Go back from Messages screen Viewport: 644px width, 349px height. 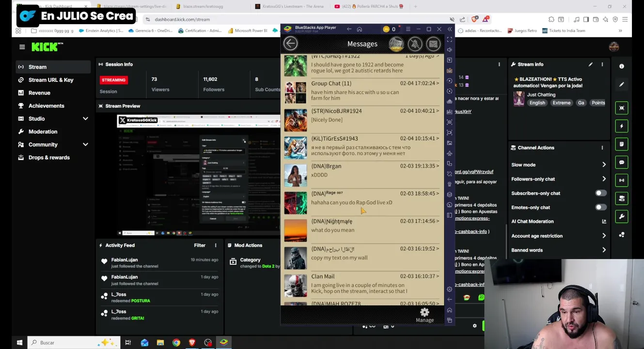290,44
